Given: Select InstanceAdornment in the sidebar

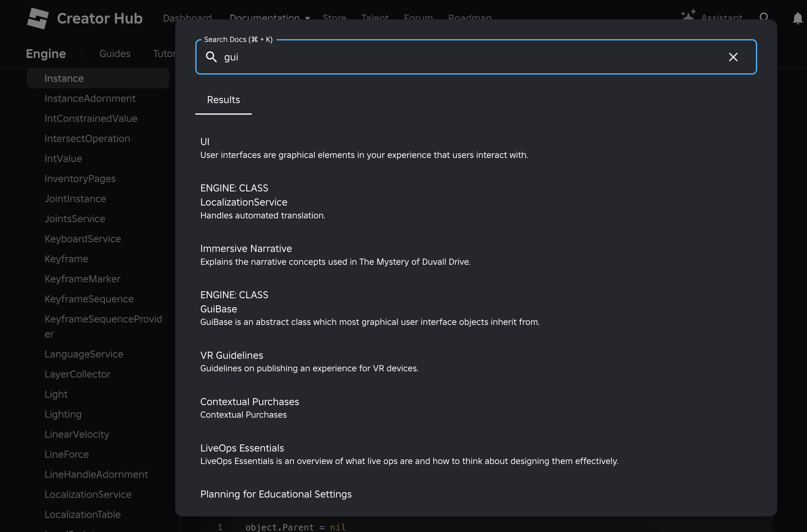Looking at the screenshot, I should [x=90, y=98].
